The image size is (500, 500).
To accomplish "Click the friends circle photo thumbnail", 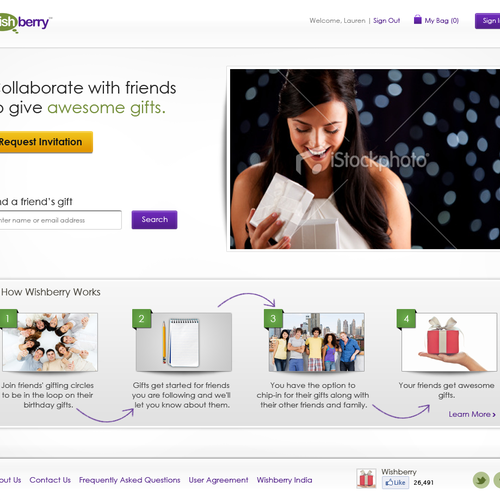I will pos(50,342).
